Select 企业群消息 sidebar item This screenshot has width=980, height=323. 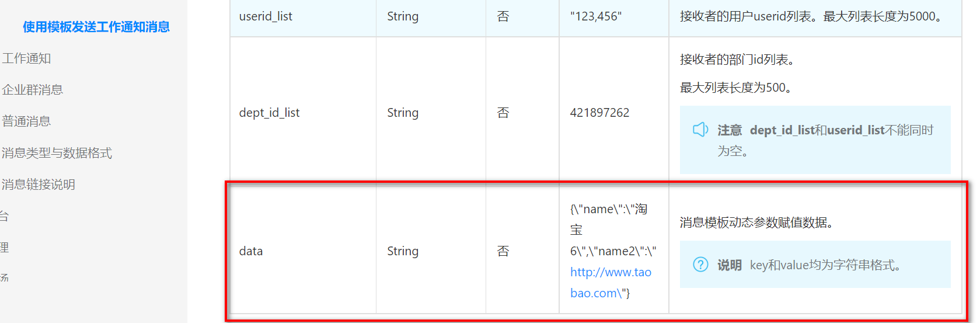click(32, 90)
